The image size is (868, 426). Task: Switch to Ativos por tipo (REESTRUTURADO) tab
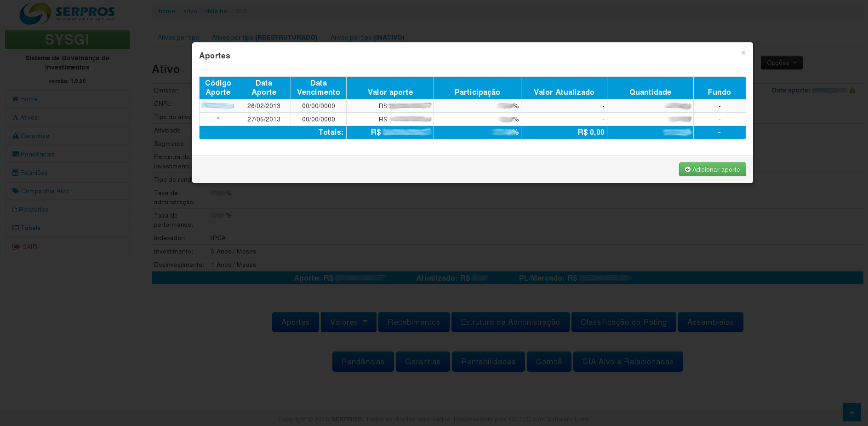pyautogui.click(x=264, y=37)
